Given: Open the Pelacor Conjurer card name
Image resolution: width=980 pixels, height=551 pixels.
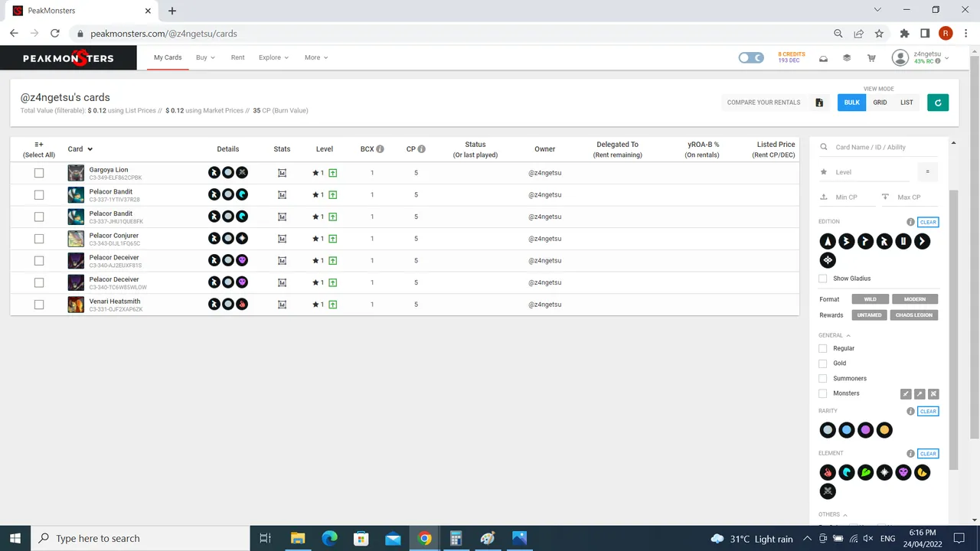Looking at the screenshot, I should (x=114, y=236).
